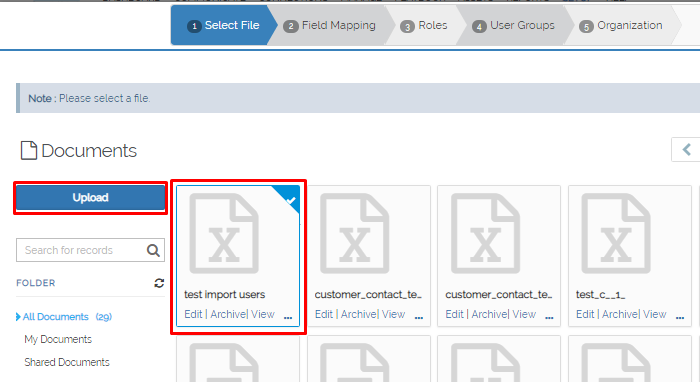Go to the Roles step
The image size is (700, 382).
coord(424,25)
